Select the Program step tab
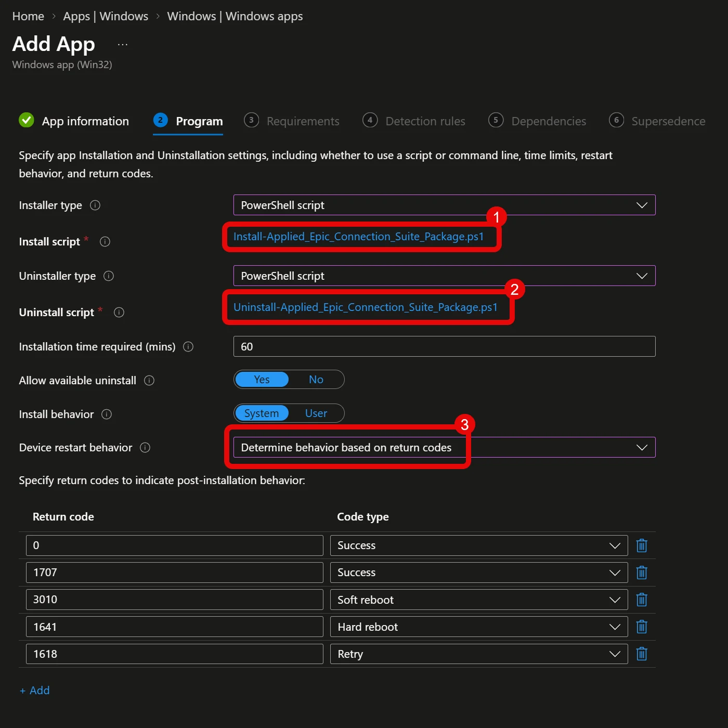The width and height of the screenshot is (728, 728). (x=188, y=121)
